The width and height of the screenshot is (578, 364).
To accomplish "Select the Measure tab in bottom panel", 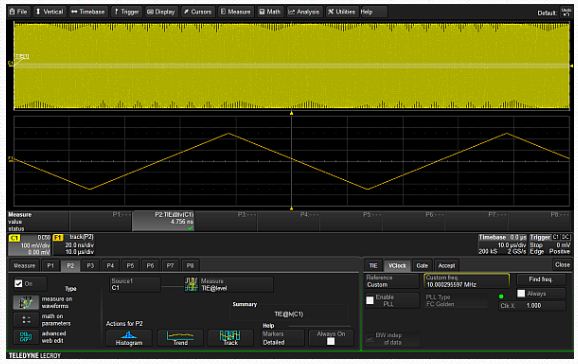I will coord(24,266).
